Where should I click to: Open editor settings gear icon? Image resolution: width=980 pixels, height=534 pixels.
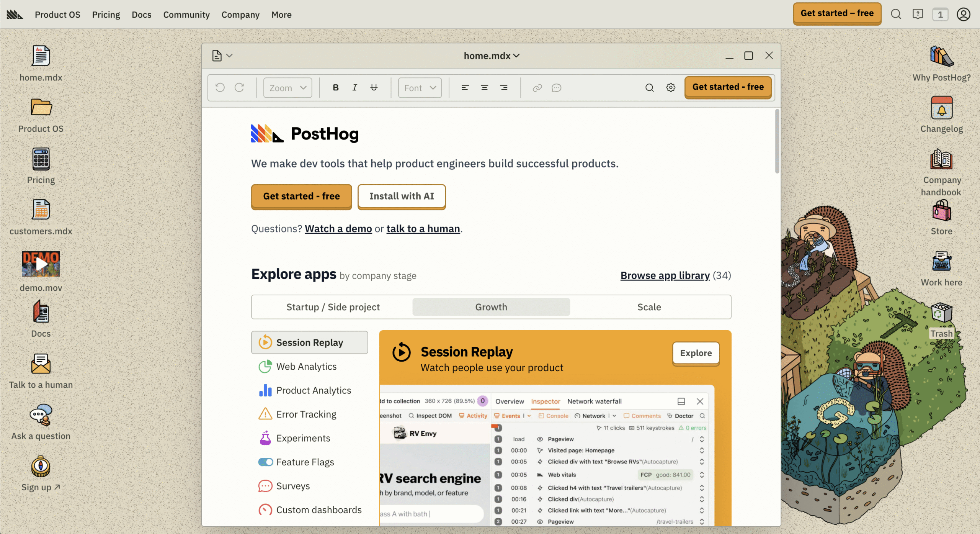671,88
